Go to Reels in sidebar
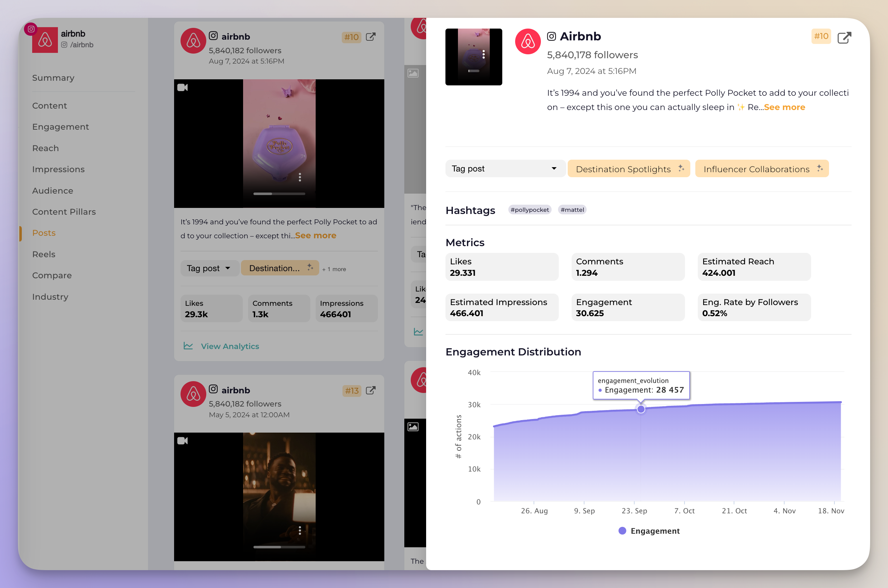Screen dimensions: 888x588 click(44, 254)
